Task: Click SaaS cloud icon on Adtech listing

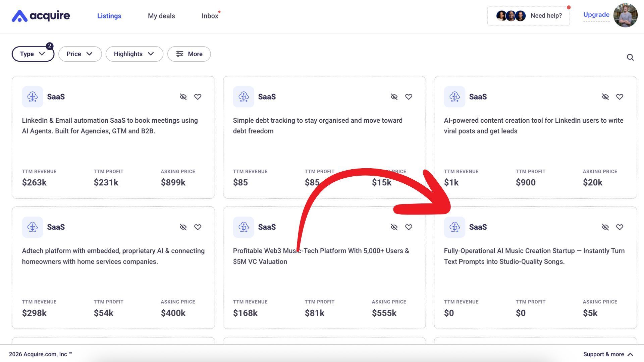Action: pyautogui.click(x=33, y=227)
